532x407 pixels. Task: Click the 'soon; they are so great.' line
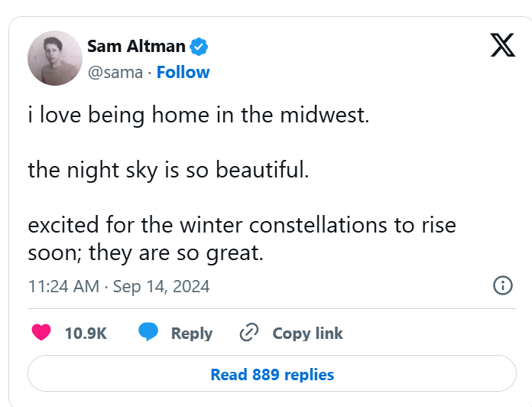[x=145, y=252]
